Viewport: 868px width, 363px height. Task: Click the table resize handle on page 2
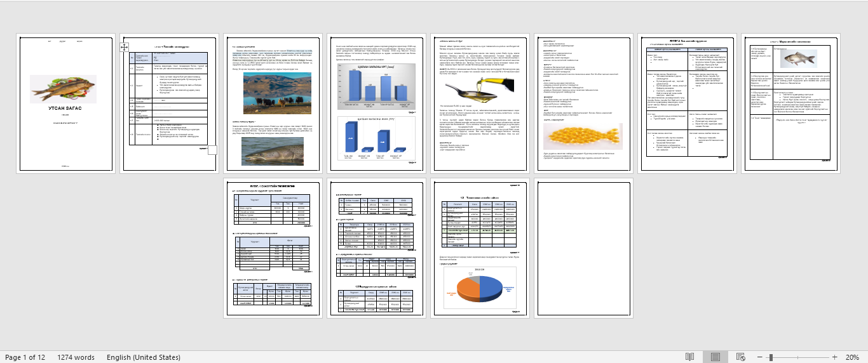[212, 150]
